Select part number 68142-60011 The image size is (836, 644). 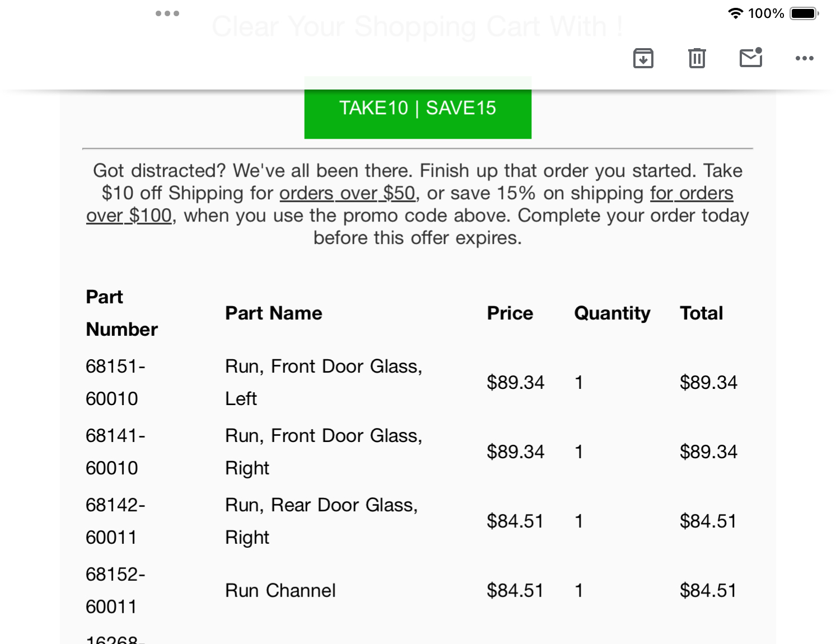pos(115,521)
